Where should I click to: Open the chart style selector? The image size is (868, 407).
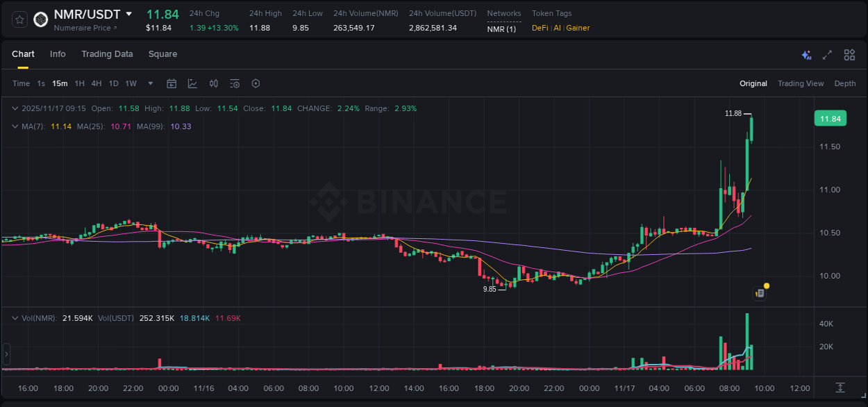pyautogui.click(x=192, y=83)
